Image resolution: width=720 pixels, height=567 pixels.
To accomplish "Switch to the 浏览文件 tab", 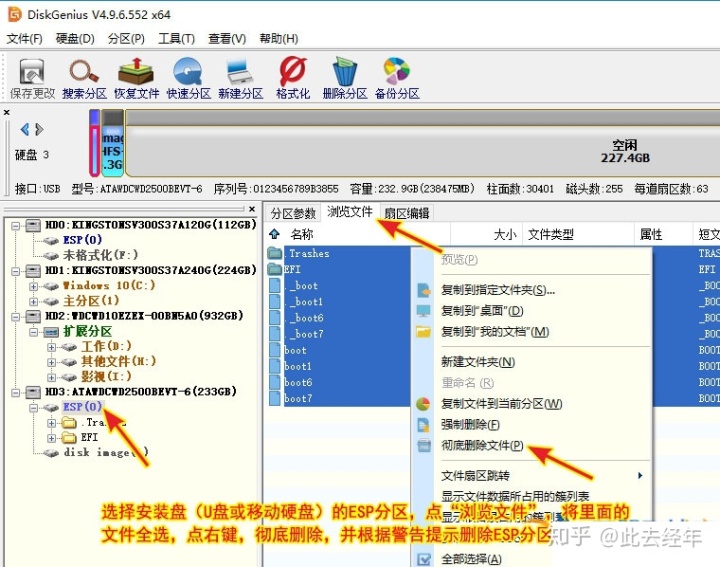I will [349, 212].
